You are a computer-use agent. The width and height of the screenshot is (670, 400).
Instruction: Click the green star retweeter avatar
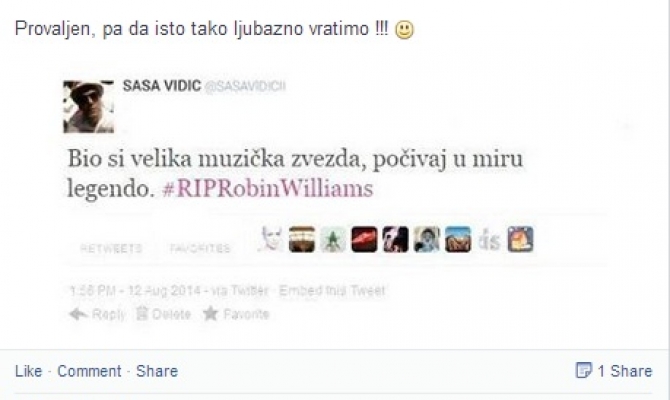(333, 239)
